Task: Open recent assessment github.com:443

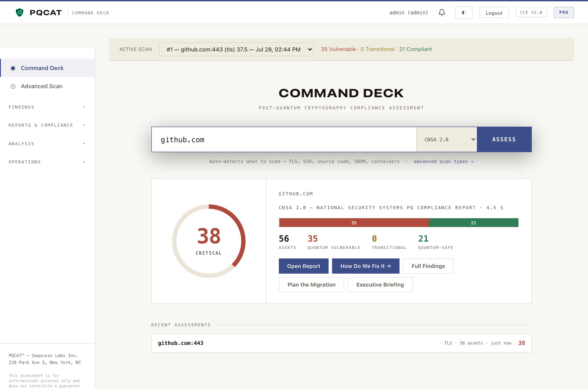Action: pos(341,343)
